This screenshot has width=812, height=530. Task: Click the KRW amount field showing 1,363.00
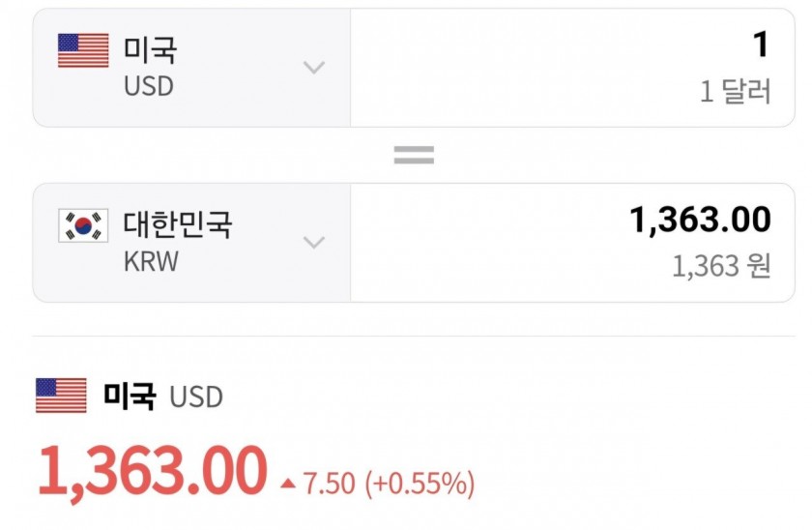tap(572, 243)
